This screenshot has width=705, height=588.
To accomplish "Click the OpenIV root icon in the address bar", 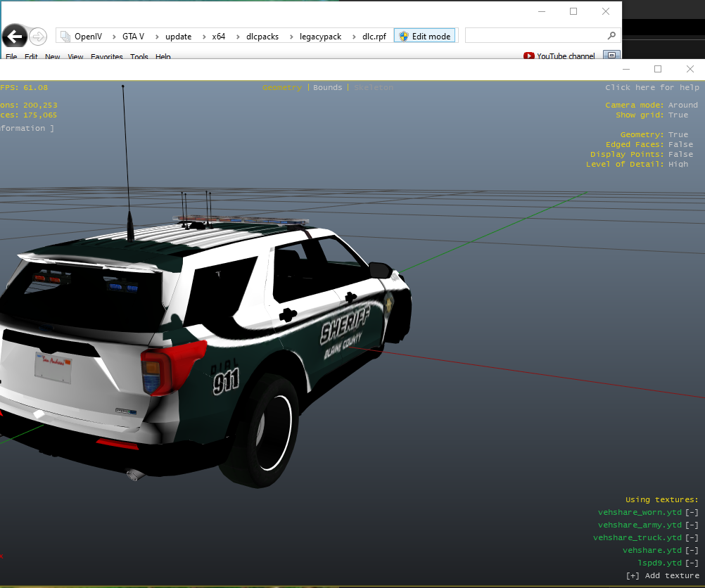I will click(x=65, y=37).
